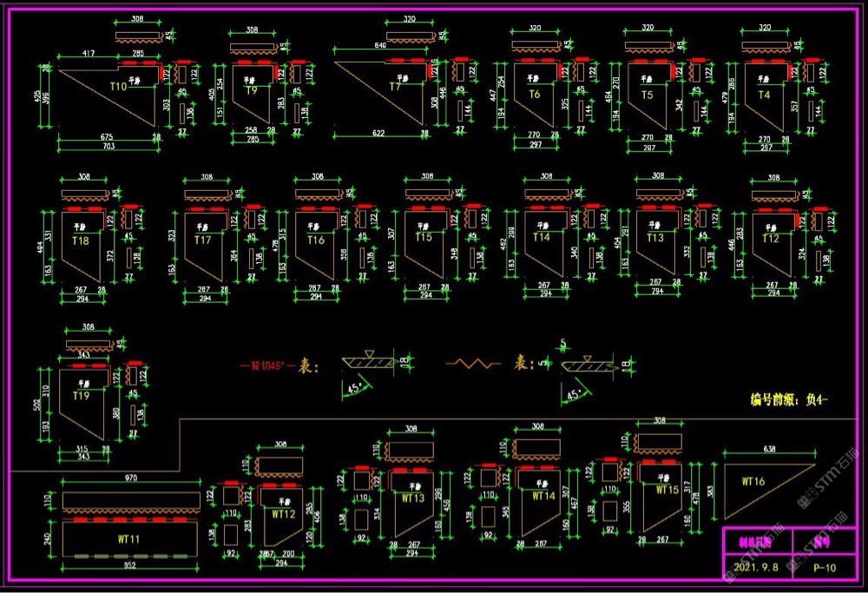The height and width of the screenshot is (593, 868).
Task: Click the 640 dimension above T7
Action: click(x=379, y=44)
